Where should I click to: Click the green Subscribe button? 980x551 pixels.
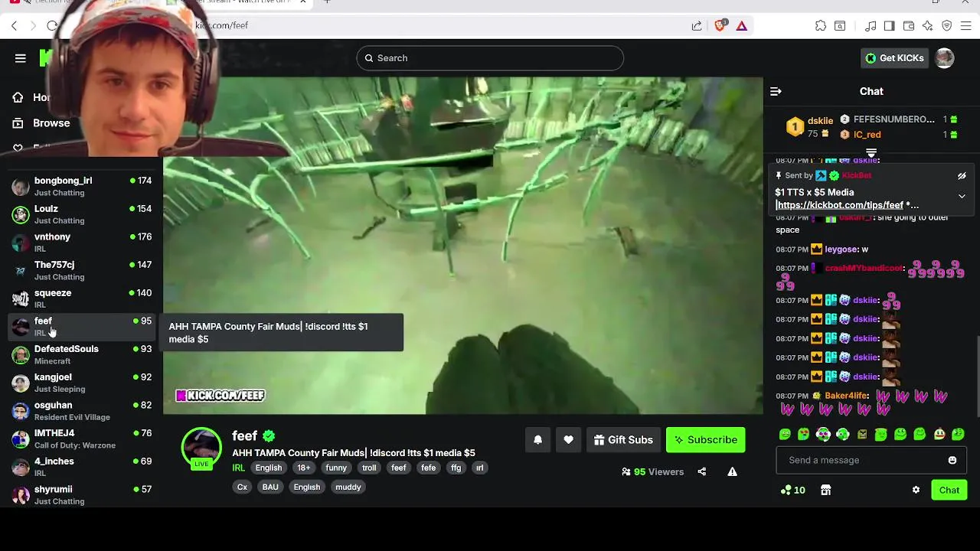705,440
